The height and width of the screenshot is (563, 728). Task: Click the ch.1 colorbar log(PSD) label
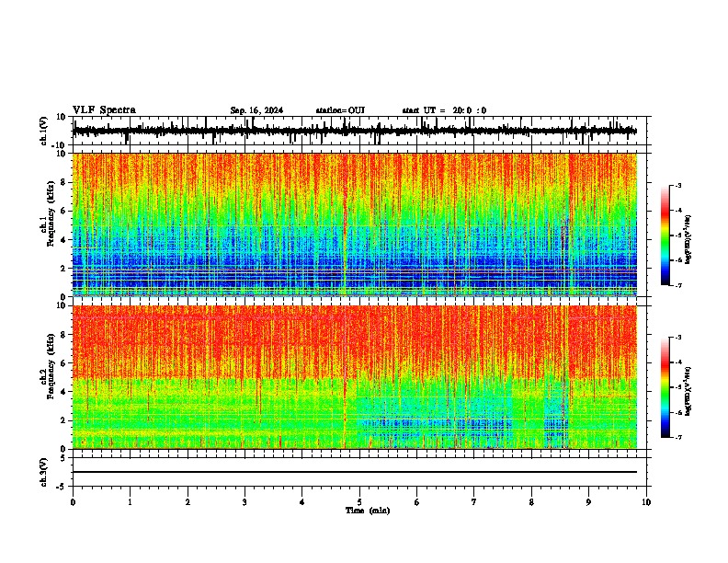click(688, 239)
